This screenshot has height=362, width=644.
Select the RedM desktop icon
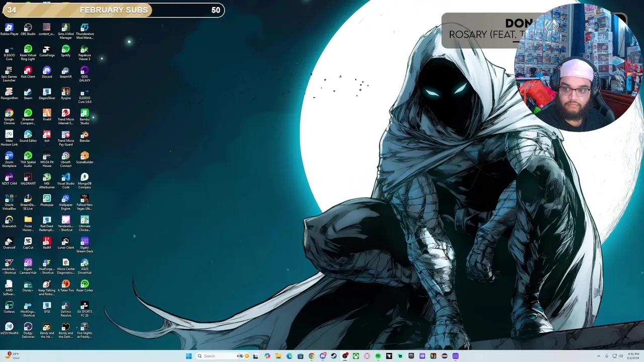[47, 243]
